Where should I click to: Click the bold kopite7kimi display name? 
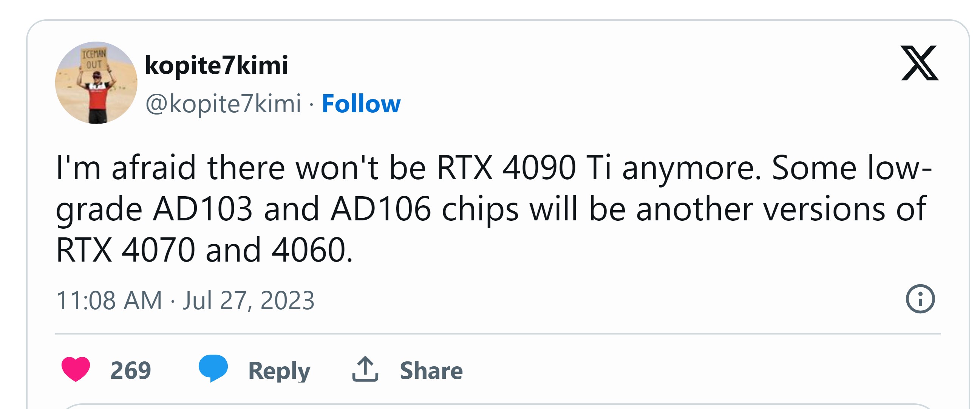[216, 65]
